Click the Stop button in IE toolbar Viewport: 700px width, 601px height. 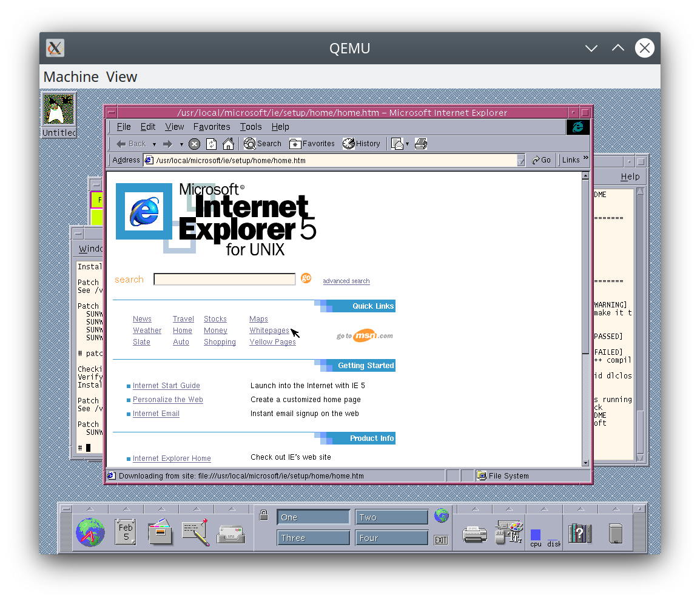[194, 144]
